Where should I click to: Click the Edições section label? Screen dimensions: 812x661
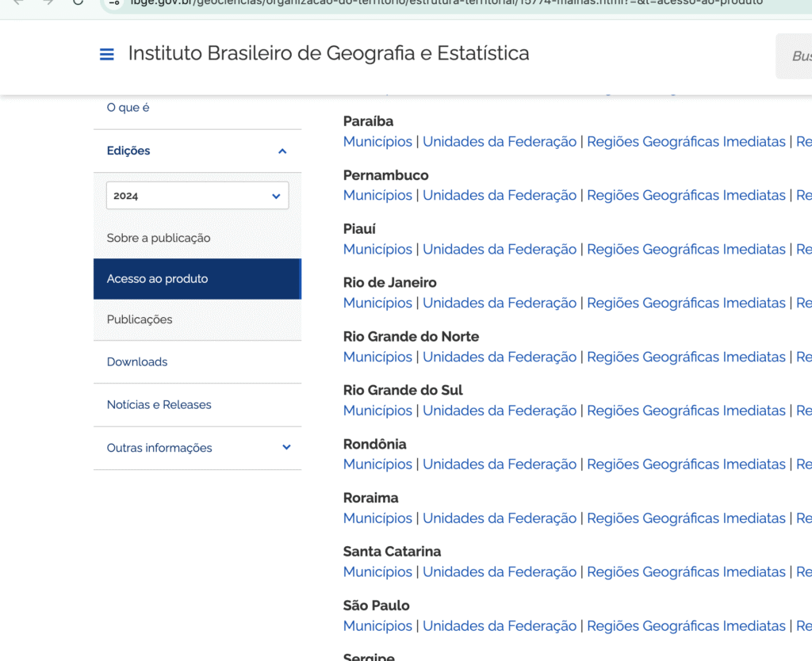(128, 151)
